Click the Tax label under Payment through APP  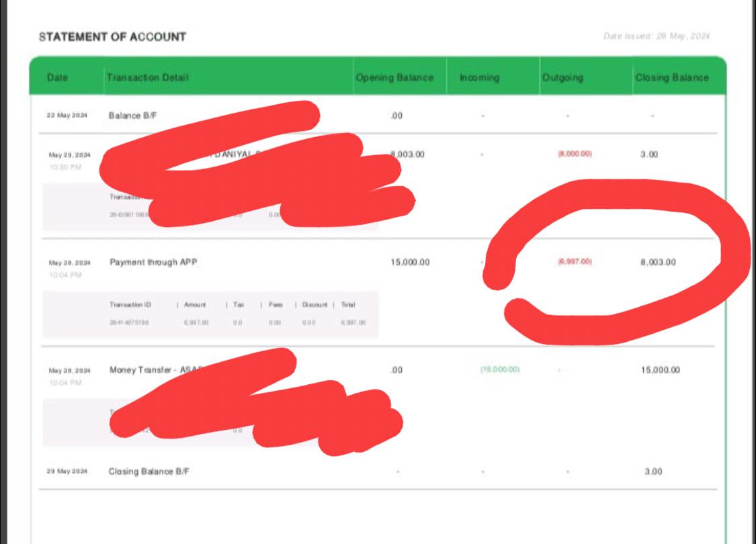point(238,304)
